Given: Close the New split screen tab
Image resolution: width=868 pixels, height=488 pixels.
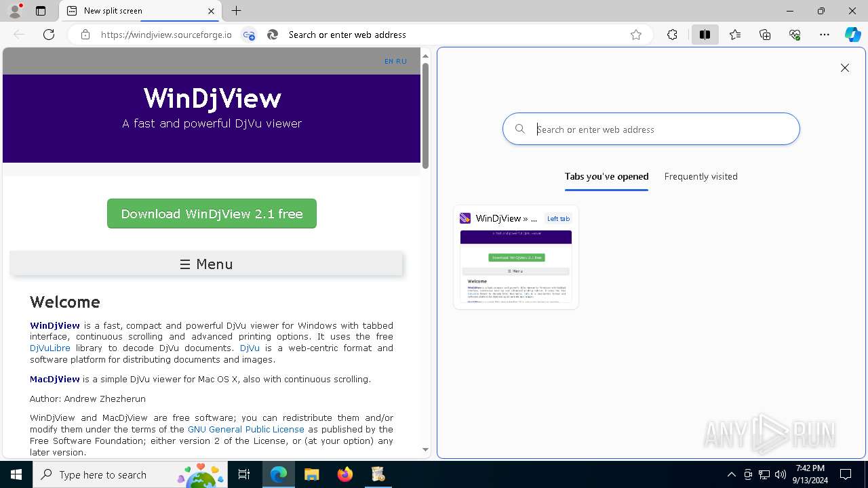Looking at the screenshot, I should click(x=211, y=11).
